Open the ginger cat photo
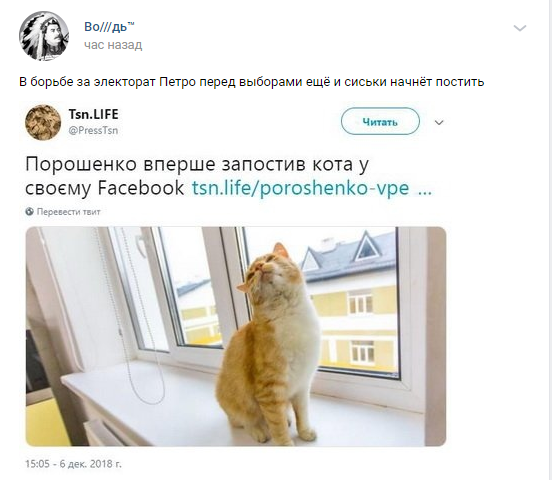Screen dimensions: 552x480 tap(236, 337)
